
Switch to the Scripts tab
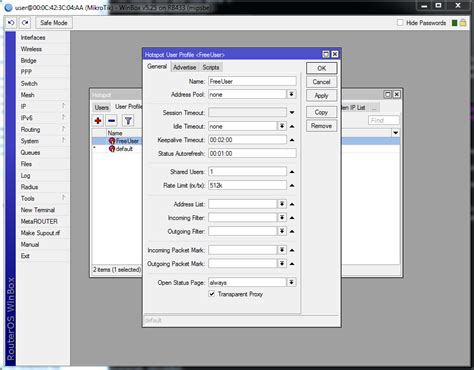[211, 67]
